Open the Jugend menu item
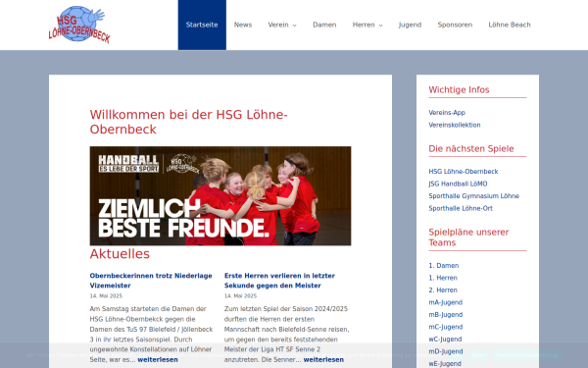 pos(410,25)
